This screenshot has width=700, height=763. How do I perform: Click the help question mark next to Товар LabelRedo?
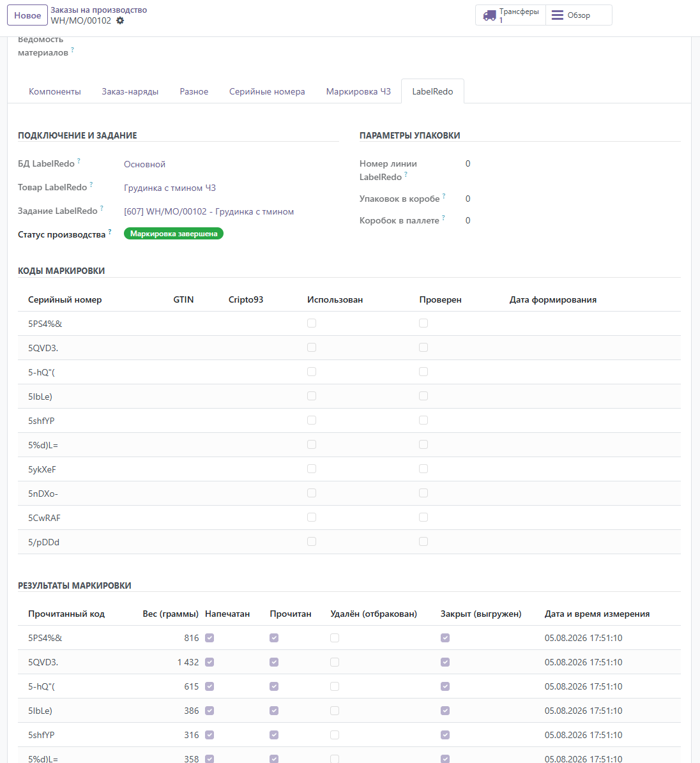pyautogui.click(x=91, y=184)
